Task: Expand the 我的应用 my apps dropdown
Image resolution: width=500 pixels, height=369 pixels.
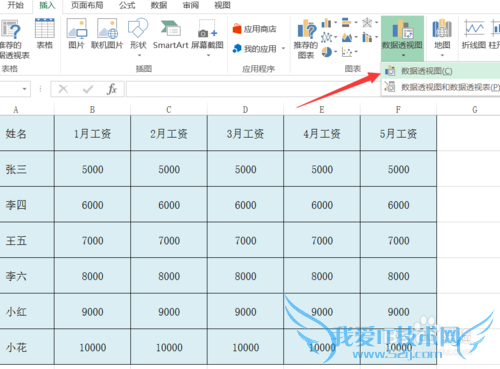Action: pos(283,49)
